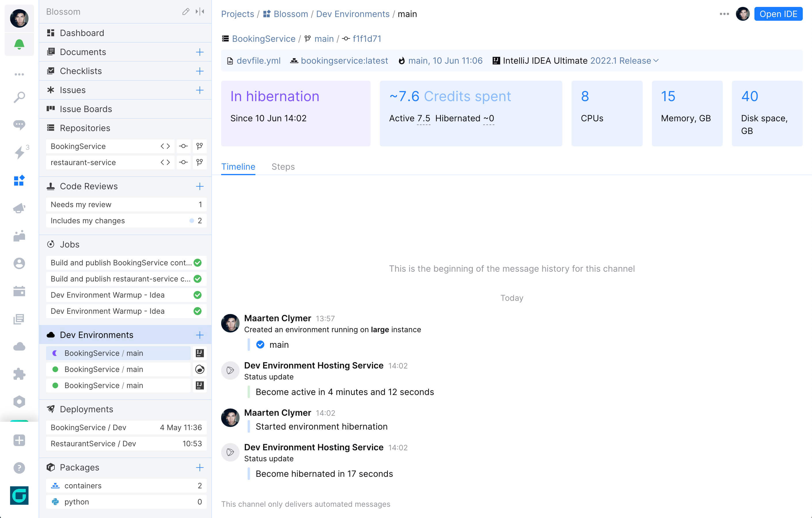The image size is (812, 518).
Task: Click the Open IDE button
Action: 778,14
